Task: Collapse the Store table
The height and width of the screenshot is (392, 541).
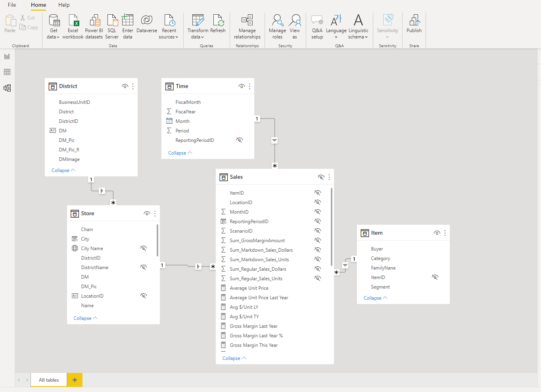Action: [x=85, y=318]
